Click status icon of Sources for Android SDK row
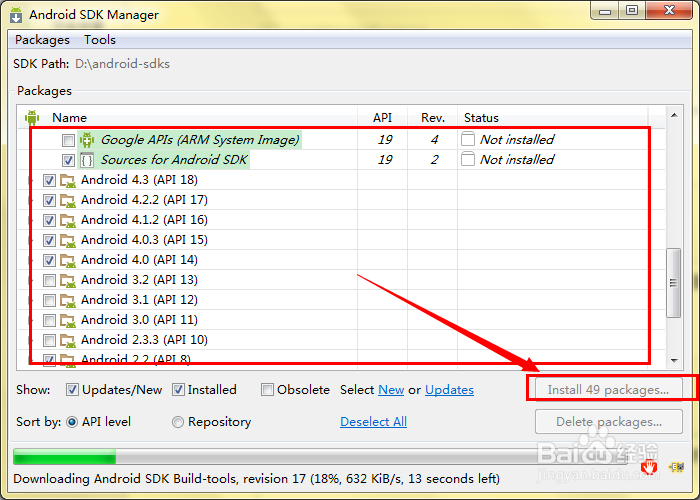Viewport: 700px width, 500px height. 467,159
